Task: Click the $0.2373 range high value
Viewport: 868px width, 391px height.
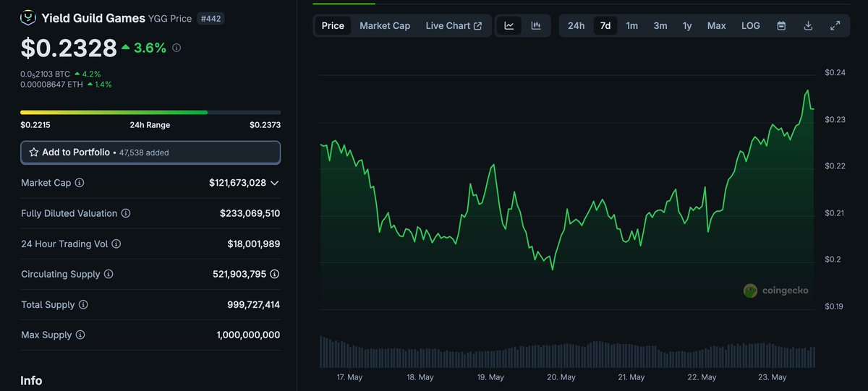Action: [265, 125]
